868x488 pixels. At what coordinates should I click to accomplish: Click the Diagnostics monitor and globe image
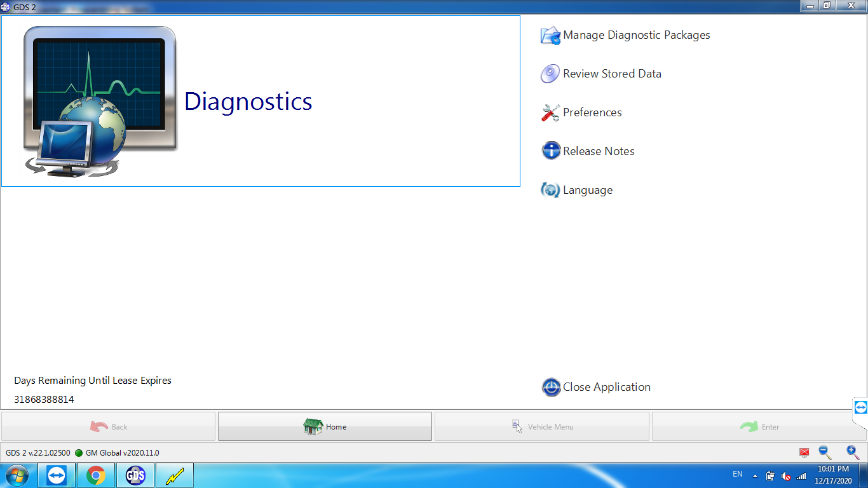coord(100,102)
